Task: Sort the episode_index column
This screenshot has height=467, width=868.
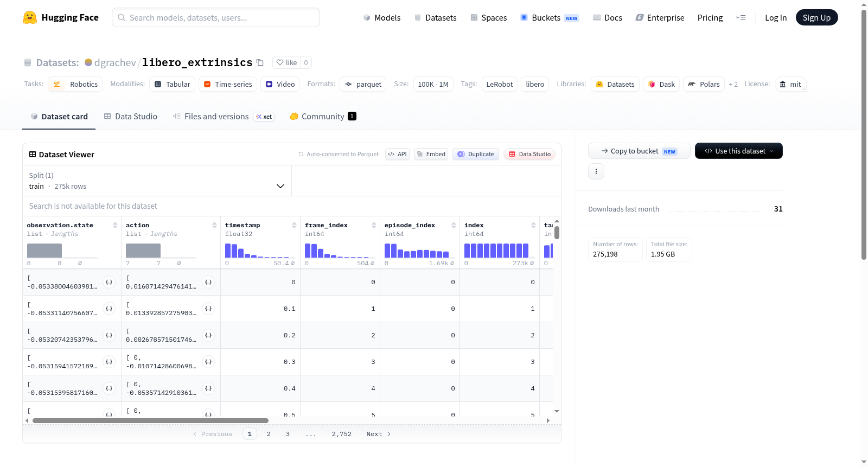Action: [454, 225]
